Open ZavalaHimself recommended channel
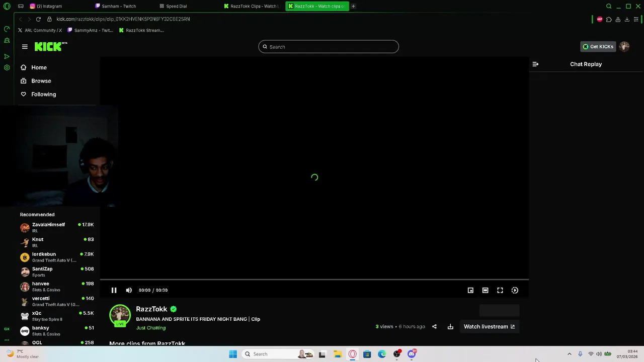This screenshot has height=362, width=644. tap(57, 227)
